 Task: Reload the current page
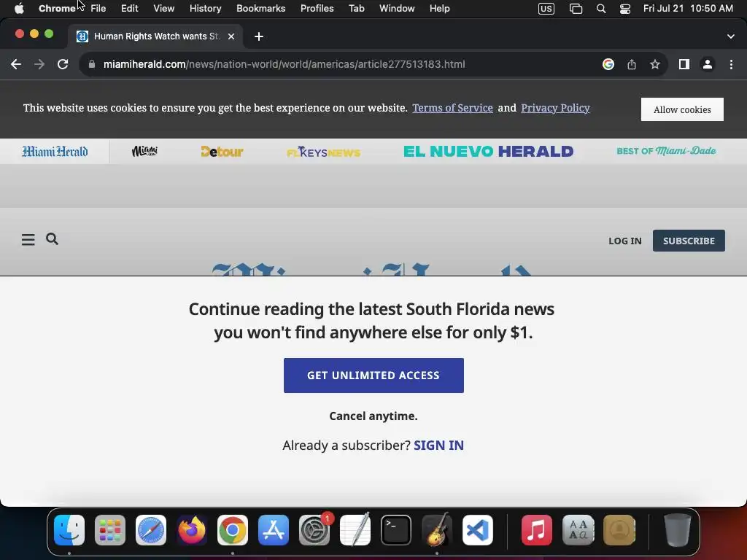(63, 64)
